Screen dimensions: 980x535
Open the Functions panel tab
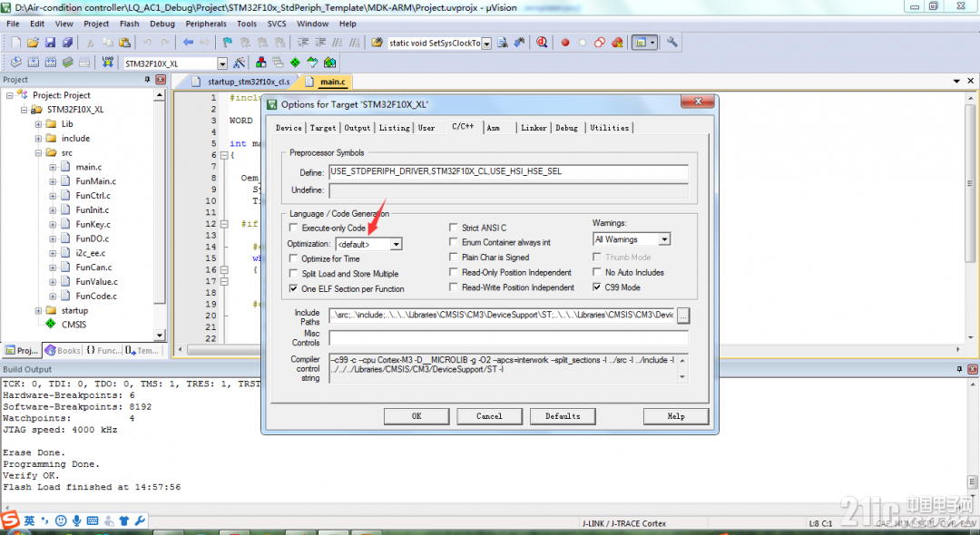click(x=103, y=351)
